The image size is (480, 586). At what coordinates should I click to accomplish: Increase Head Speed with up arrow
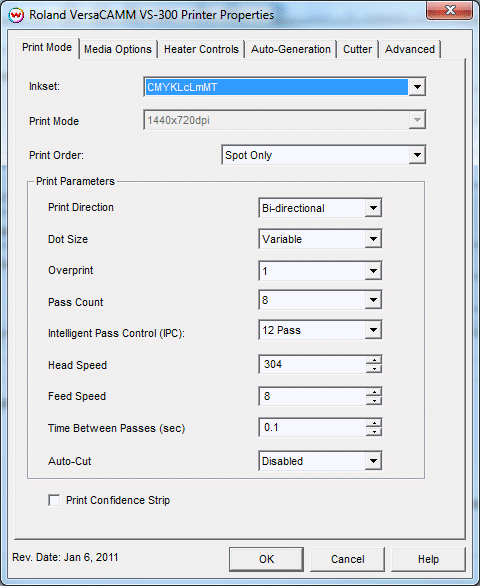pyautogui.click(x=374, y=360)
